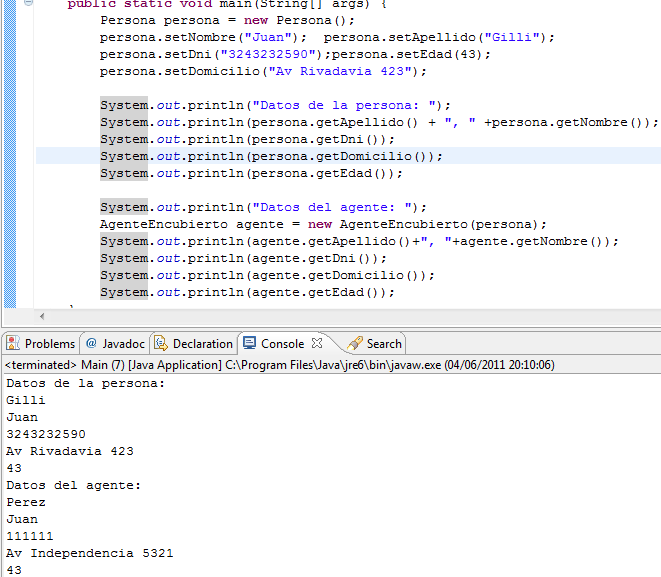Click the new AgenteEncubierto(persona) line
The width and height of the screenshot is (661, 577).
(323, 224)
